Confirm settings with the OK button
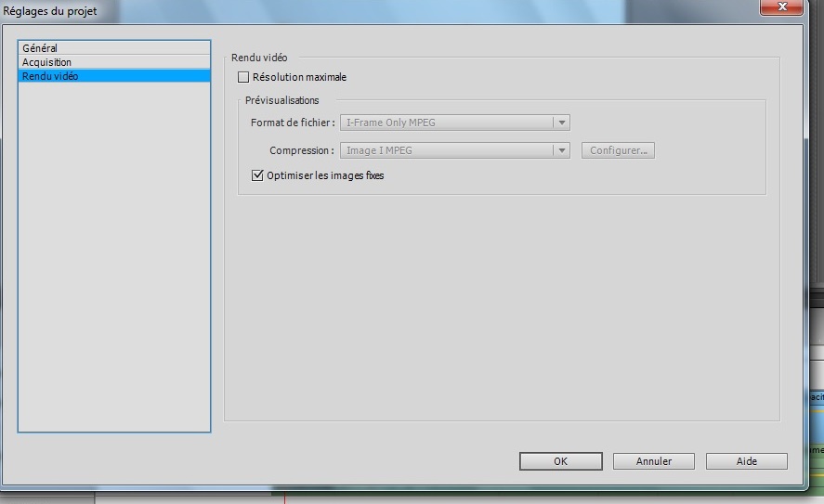Image resolution: width=824 pixels, height=504 pixels. (x=561, y=461)
